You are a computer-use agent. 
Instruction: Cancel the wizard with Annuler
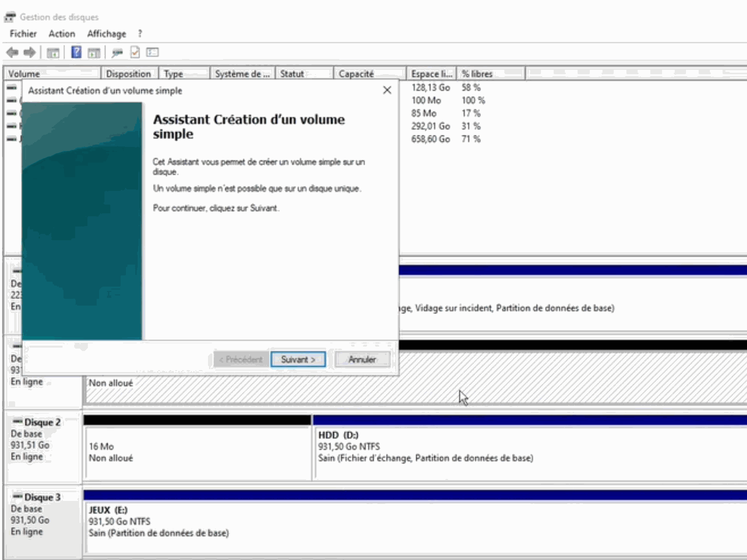pos(362,359)
